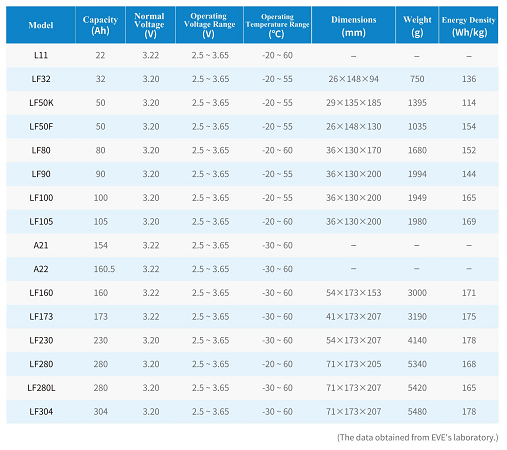Click the LF304 weight value 5480

click(x=417, y=412)
